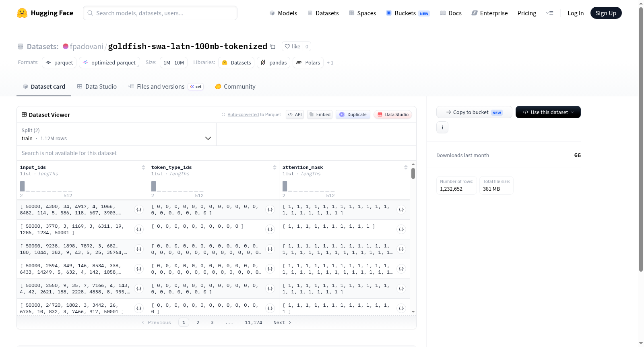The image size is (644, 347).
Task: Open the fpadovani user avatar
Action: click(x=66, y=46)
